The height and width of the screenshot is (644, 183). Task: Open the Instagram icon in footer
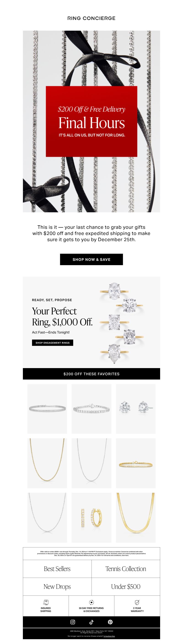[73, 622]
